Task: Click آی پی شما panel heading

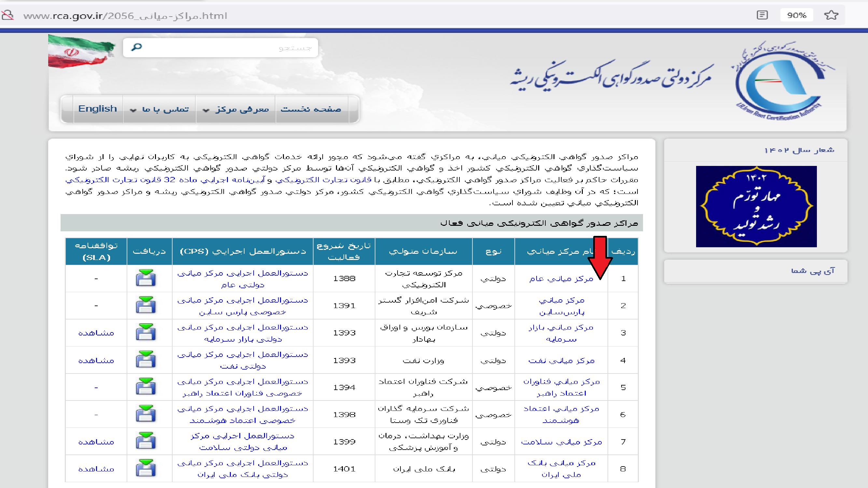Action: point(813,271)
